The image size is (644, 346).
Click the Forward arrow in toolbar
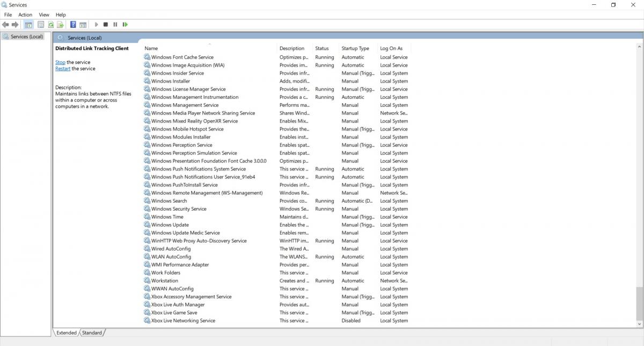(15, 25)
